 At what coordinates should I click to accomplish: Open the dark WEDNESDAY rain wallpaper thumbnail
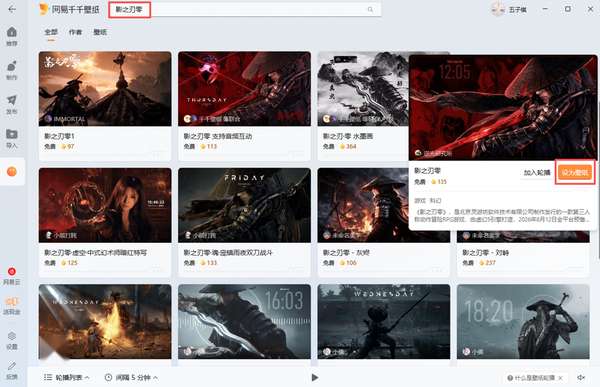(384, 322)
